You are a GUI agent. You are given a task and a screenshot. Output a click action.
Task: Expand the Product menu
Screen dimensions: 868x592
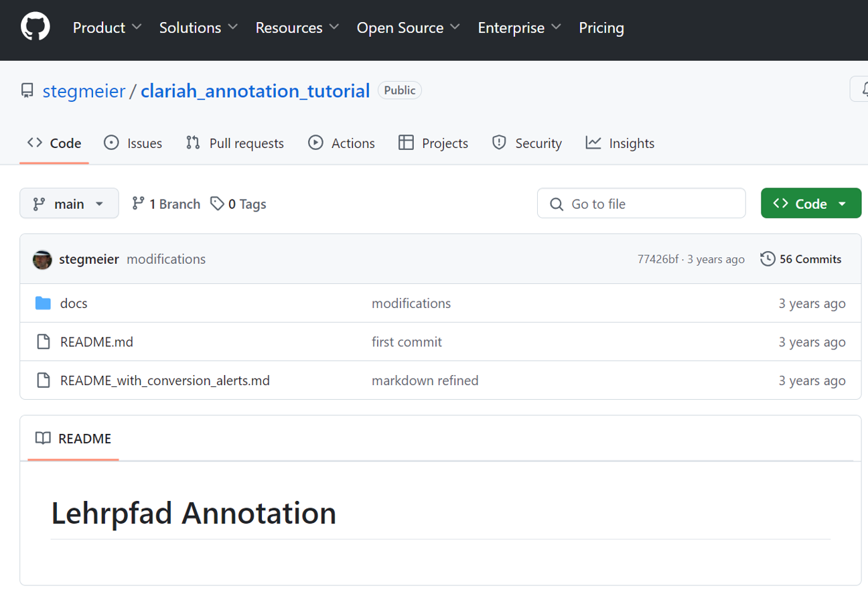point(107,27)
